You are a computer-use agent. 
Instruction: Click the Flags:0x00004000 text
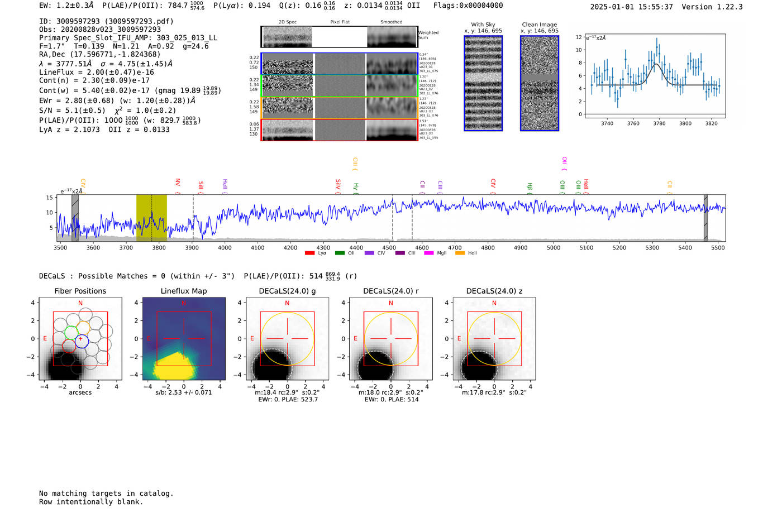point(468,6)
